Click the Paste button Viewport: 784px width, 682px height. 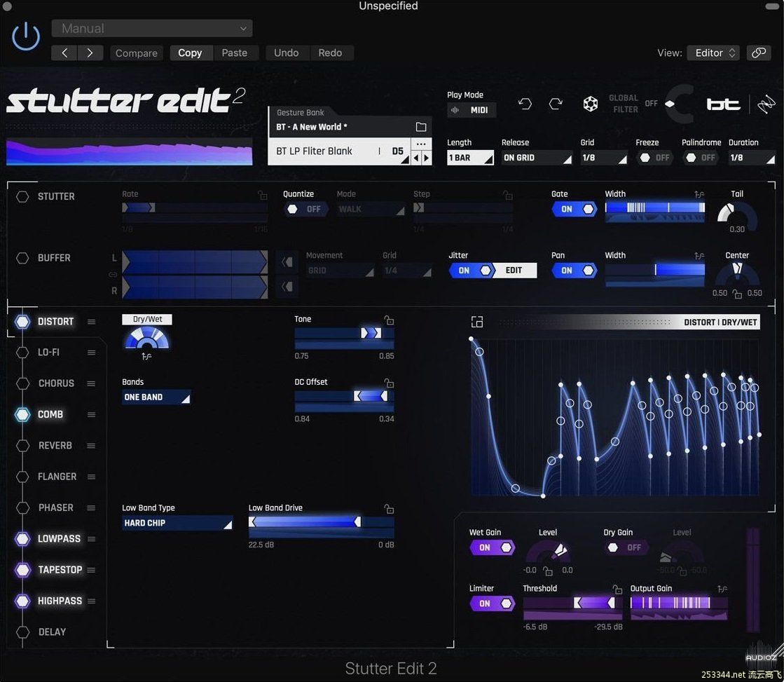pyautogui.click(x=235, y=53)
